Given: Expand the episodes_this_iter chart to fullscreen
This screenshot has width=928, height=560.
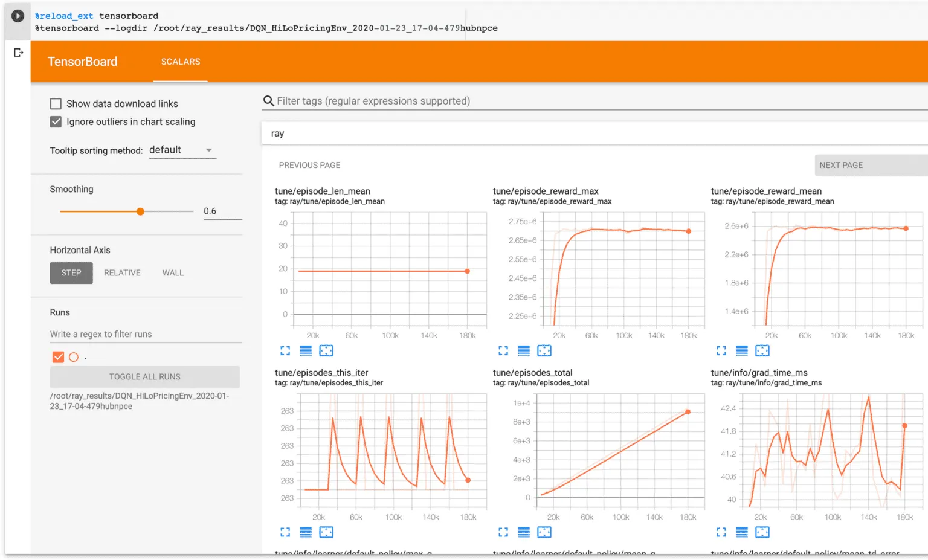Looking at the screenshot, I should (x=285, y=532).
